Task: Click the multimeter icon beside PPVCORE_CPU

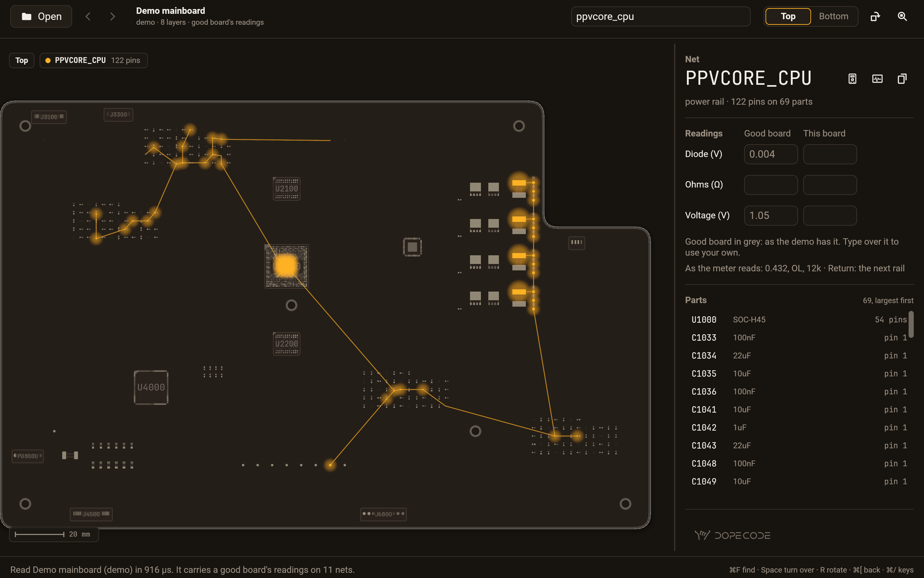Action: pyautogui.click(x=852, y=79)
